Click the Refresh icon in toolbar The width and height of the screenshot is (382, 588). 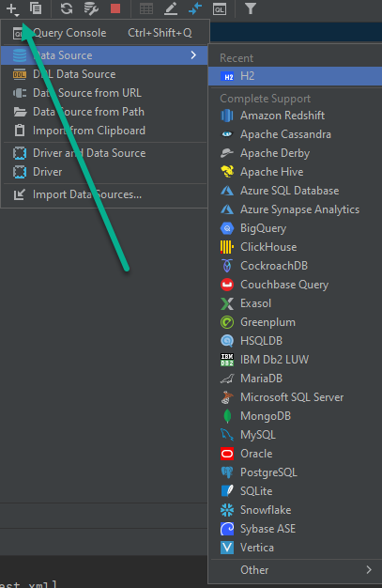(x=67, y=8)
